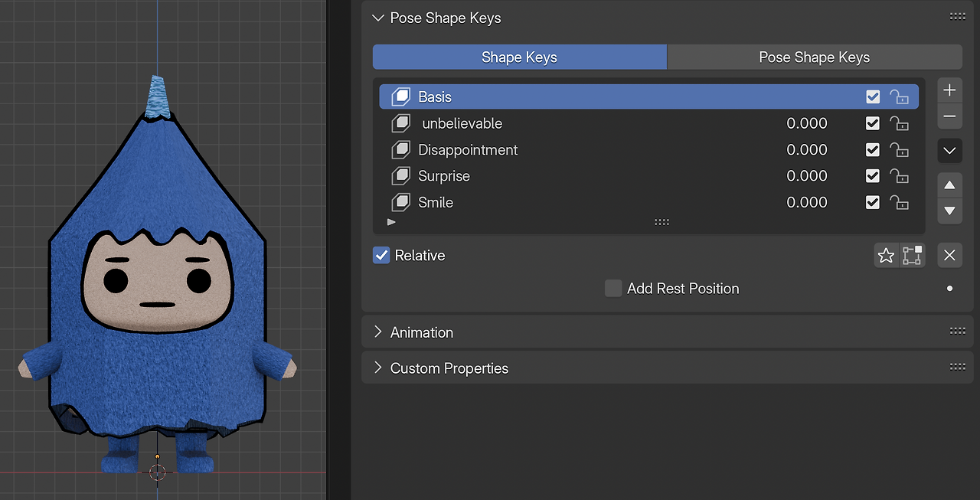Toggle lock icon on Basis row
Viewport: 980px width, 500px height.
(x=899, y=97)
